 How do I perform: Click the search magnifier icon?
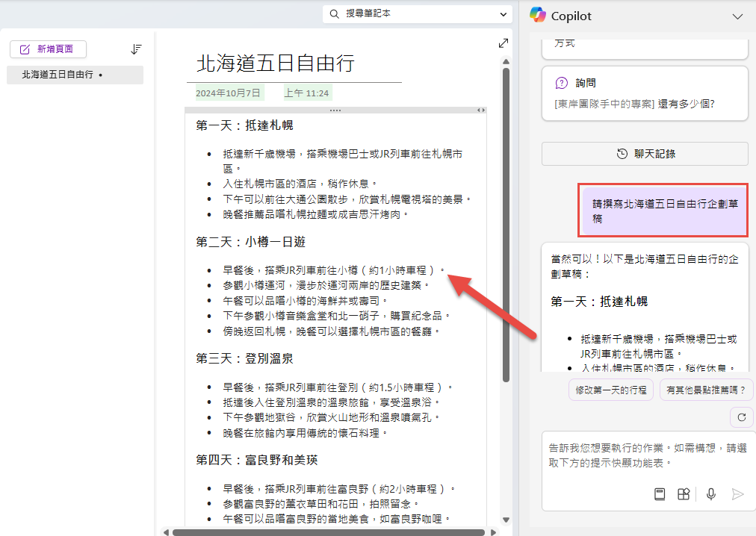[334, 14]
